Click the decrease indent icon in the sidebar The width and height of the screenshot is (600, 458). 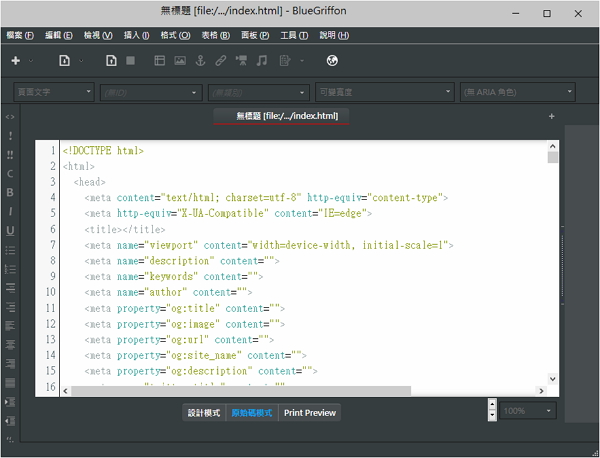point(10,421)
